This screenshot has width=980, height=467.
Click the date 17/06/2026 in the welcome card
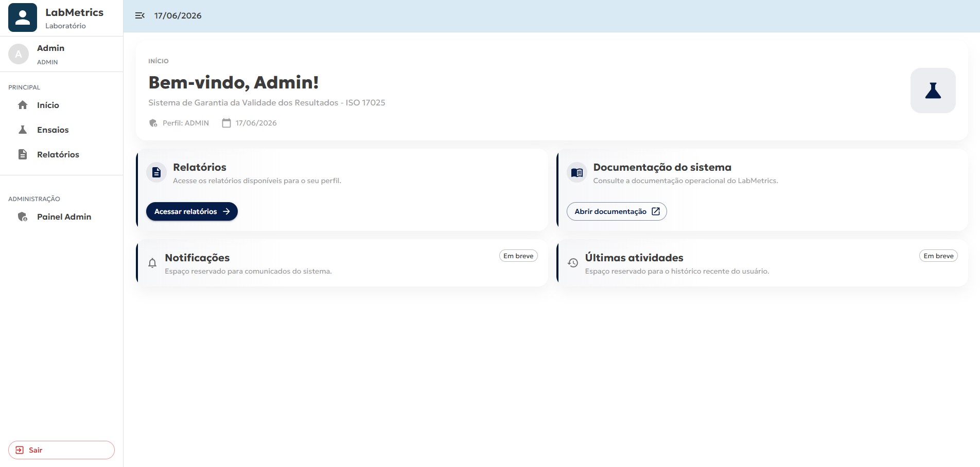coord(256,123)
